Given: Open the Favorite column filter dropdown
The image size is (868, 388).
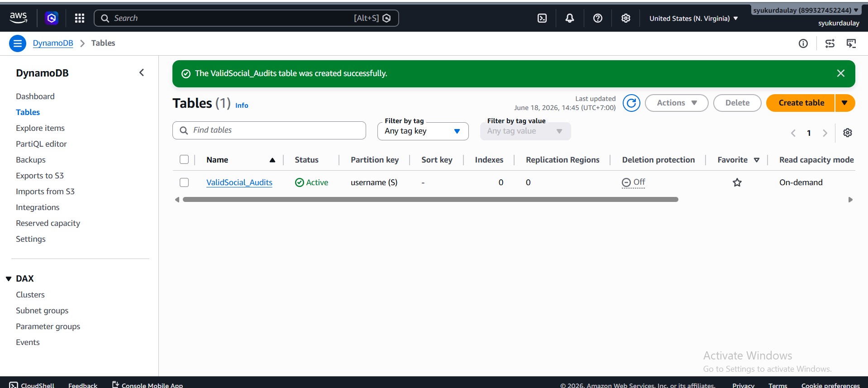Looking at the screenshot, I should click(757, 160).
